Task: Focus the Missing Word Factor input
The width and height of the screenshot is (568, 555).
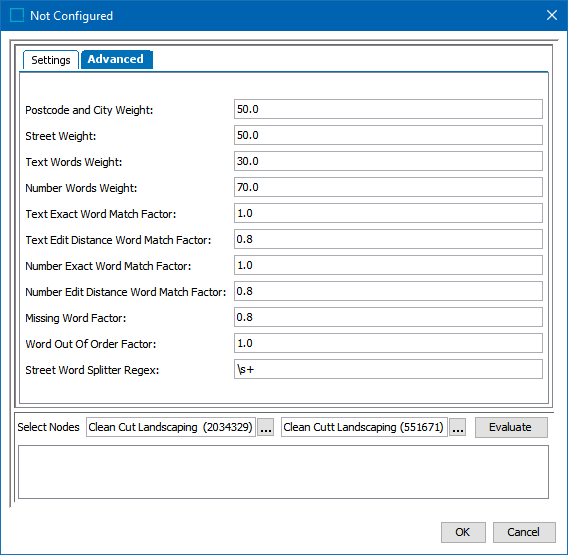Action: 388,317
